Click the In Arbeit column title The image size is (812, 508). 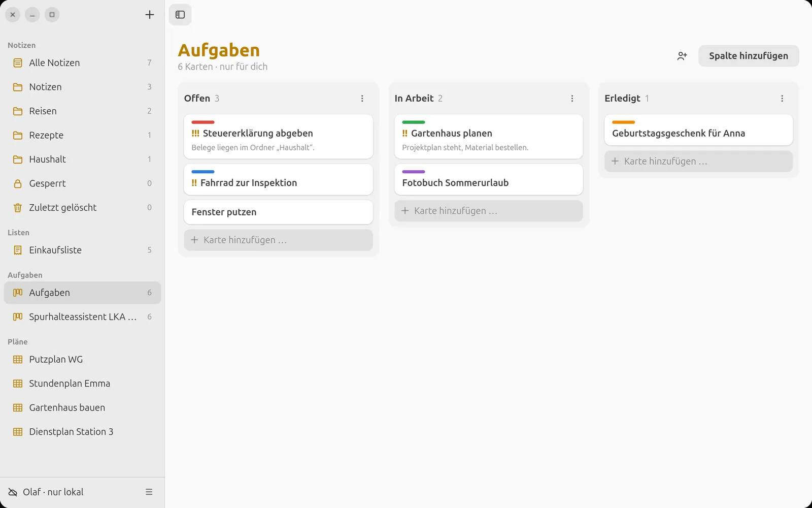(x=414, y=99)
